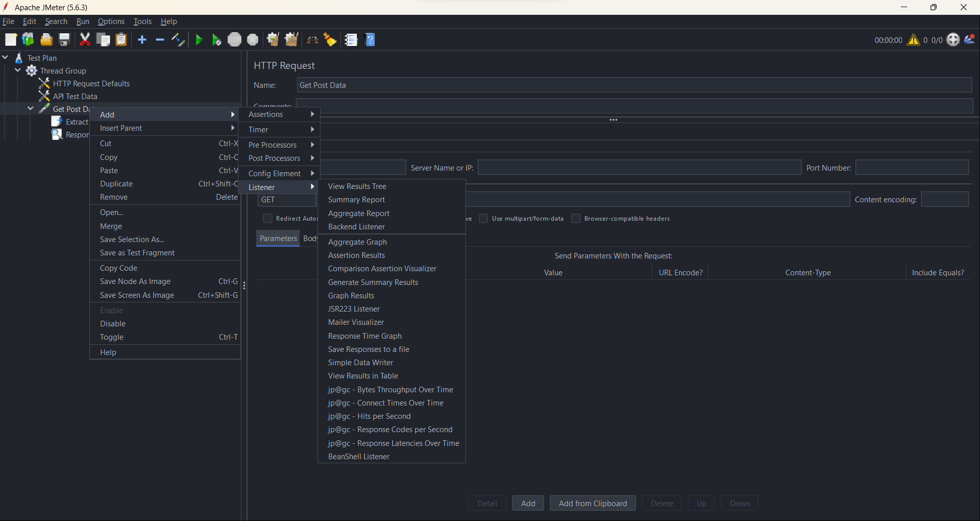980x521 pixels.
Task: Open the Search toolbar icon
Action: point(312,39)
